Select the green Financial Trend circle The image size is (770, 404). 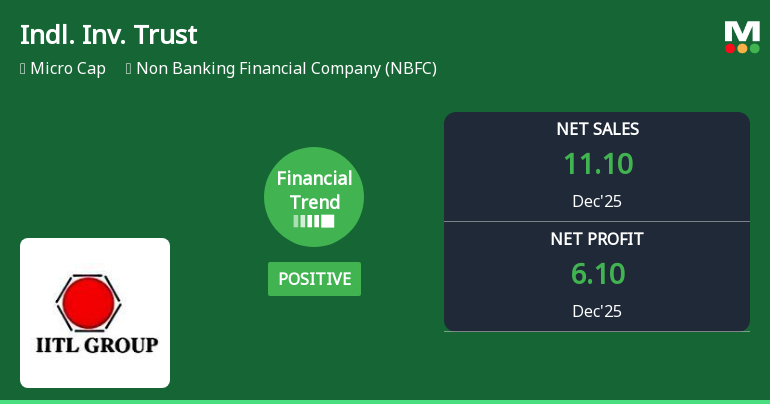click(314, 196)
